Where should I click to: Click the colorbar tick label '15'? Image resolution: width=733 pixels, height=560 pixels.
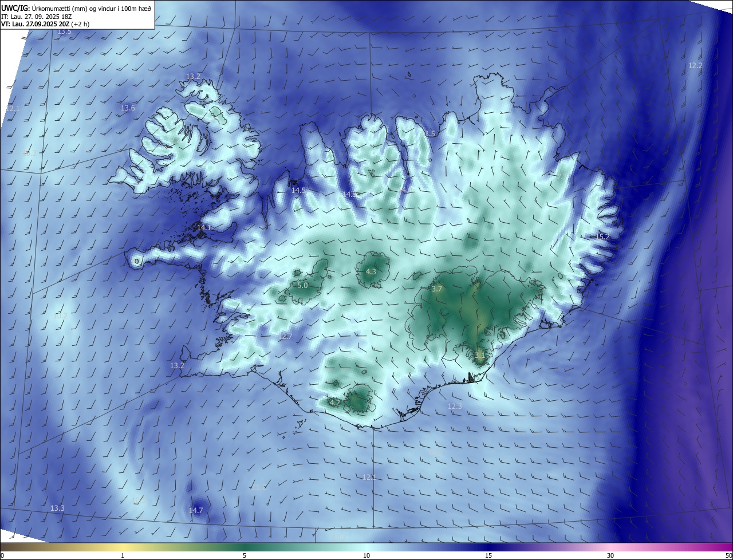[x=488, y=555]
